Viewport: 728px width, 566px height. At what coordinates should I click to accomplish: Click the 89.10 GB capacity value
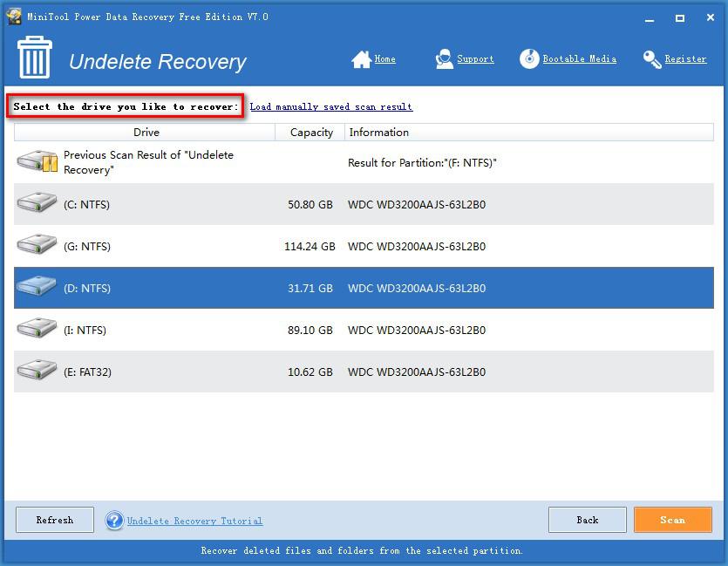pyautogui.click(x=310, y=331)
